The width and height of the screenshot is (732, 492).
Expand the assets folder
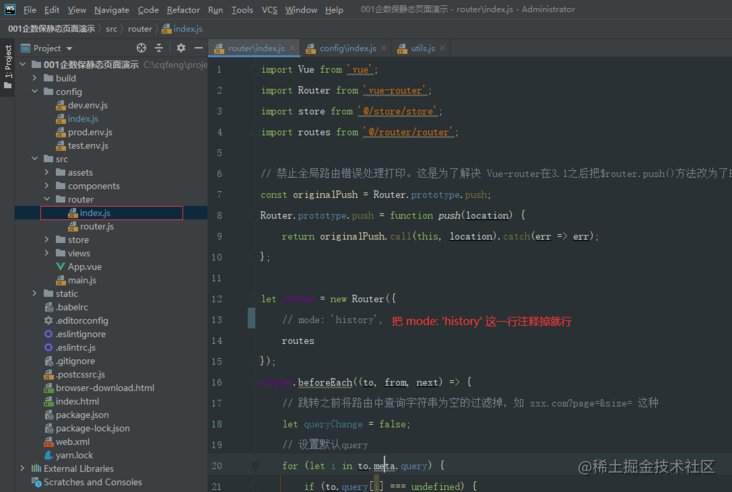pyautogui.click(x=47, y=172)
